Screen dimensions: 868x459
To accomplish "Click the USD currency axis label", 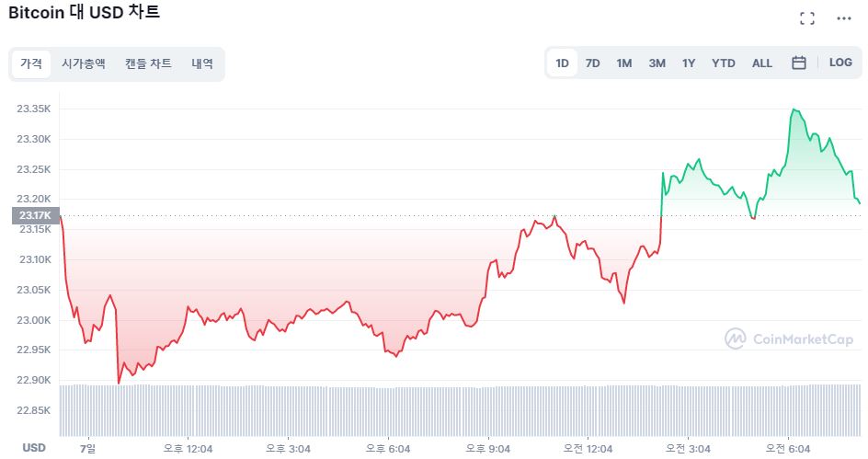I will 34,448.
